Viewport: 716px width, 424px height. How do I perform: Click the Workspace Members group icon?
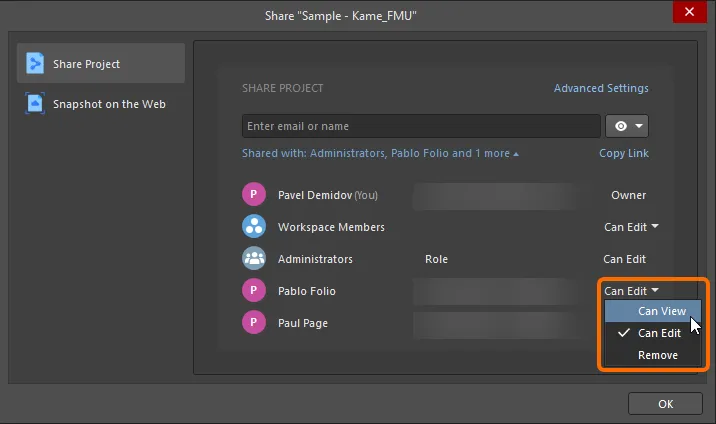(254, 226)
